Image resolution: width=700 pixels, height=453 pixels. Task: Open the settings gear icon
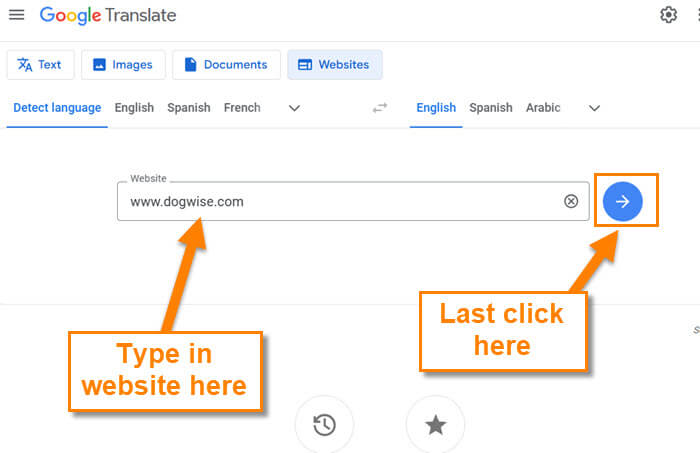pyautogui.click(x=668, y=15)
